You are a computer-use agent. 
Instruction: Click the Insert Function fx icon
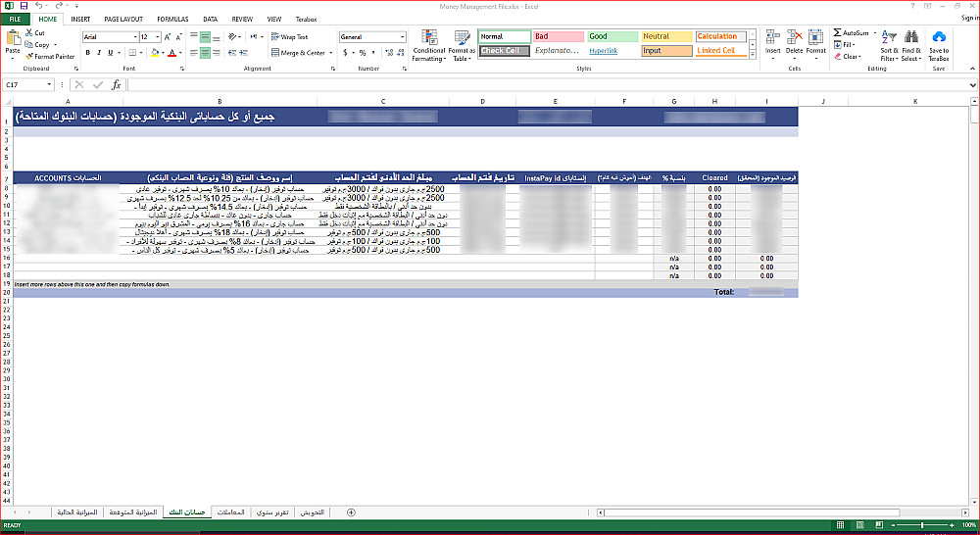click(117, 85)
